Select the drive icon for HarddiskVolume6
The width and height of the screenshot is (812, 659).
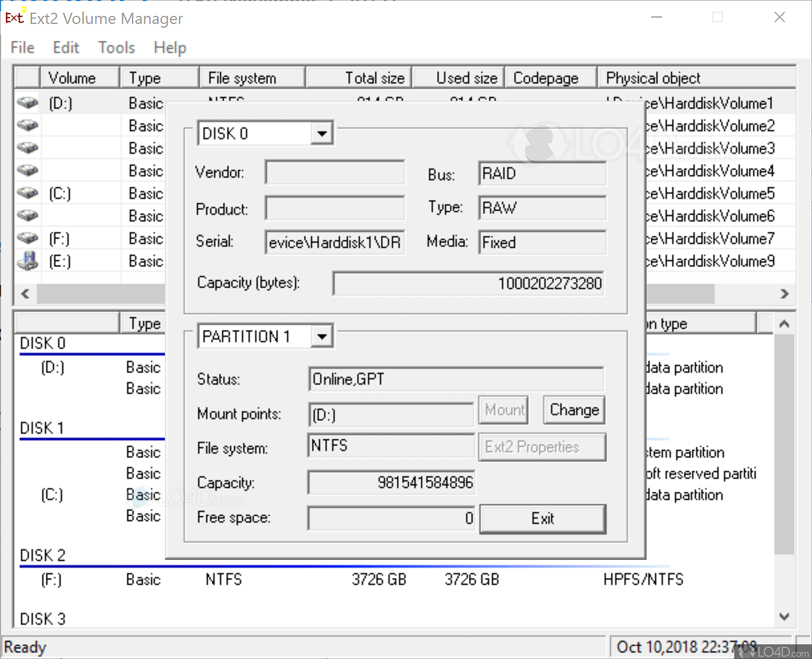(x=28, y=215)
